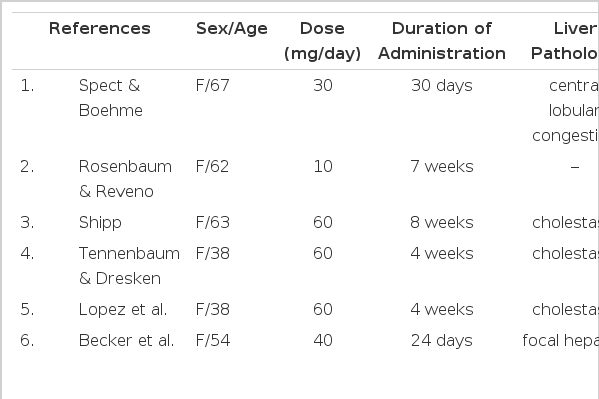This screenshot has width=599, height=399.
Task: Click the 8 weeks duration cell
Action: pyautogui.click(x=442, y=222)
